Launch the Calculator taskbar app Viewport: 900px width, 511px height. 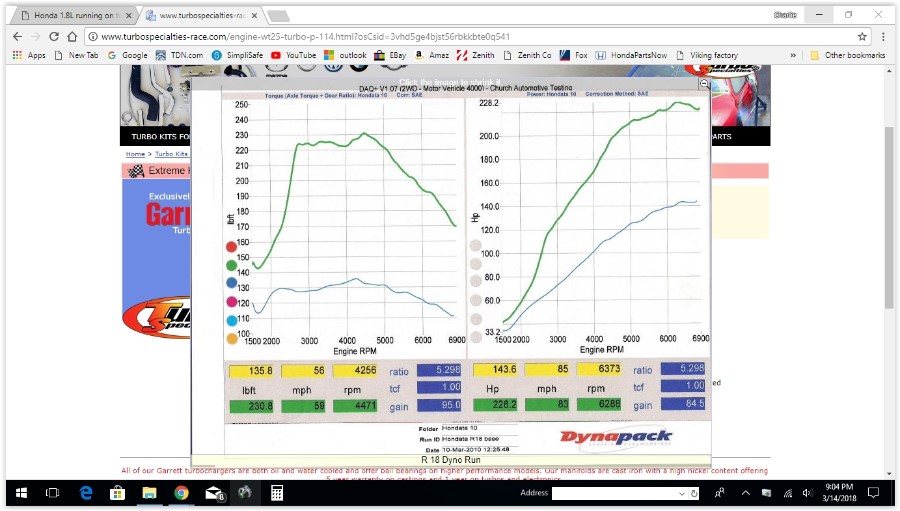[x=277, y=493]
